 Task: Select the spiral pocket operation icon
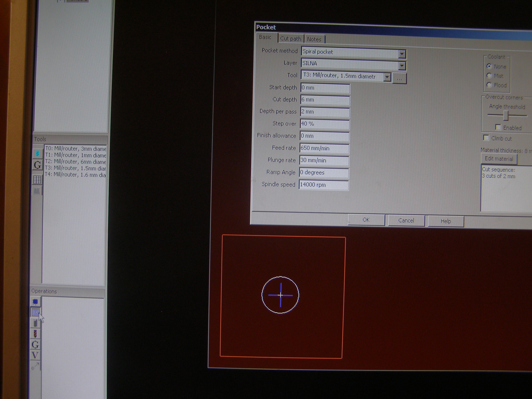(36, 312)
